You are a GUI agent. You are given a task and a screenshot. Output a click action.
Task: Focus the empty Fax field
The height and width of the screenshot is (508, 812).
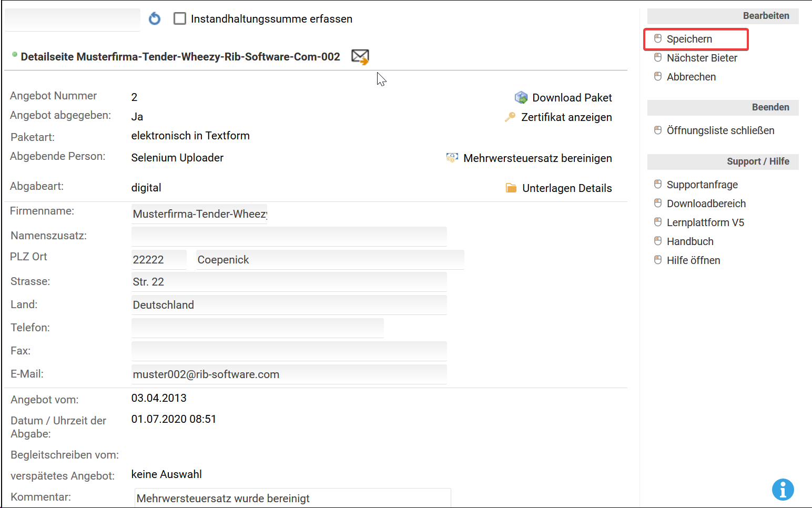289,351
